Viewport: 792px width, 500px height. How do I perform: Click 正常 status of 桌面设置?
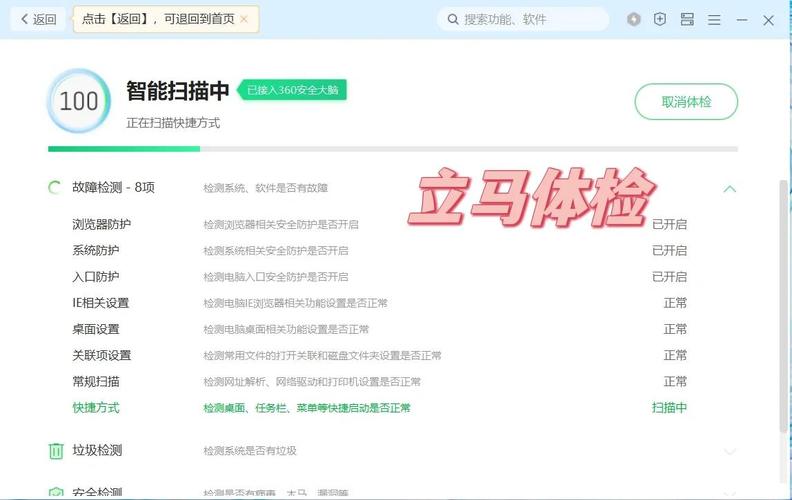(675, 329)
